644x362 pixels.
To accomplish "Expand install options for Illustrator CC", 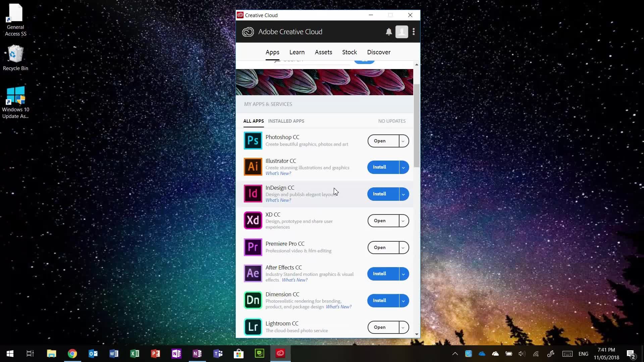I will pos(403,167).
